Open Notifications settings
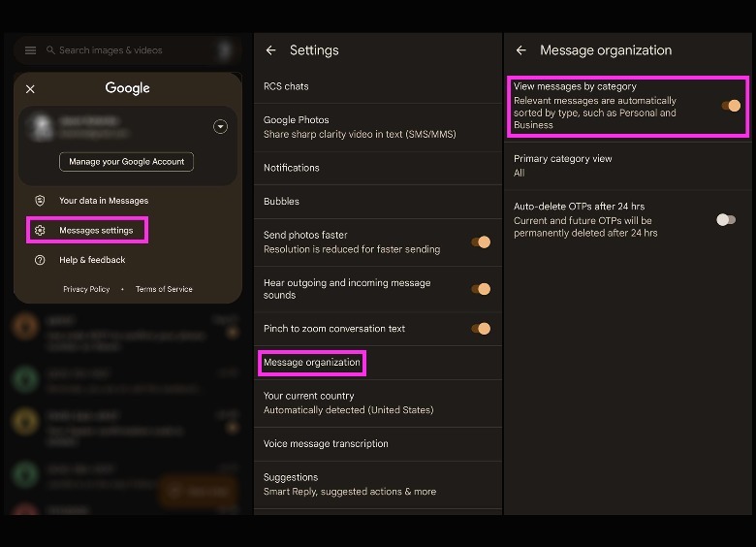 point(378,168)
